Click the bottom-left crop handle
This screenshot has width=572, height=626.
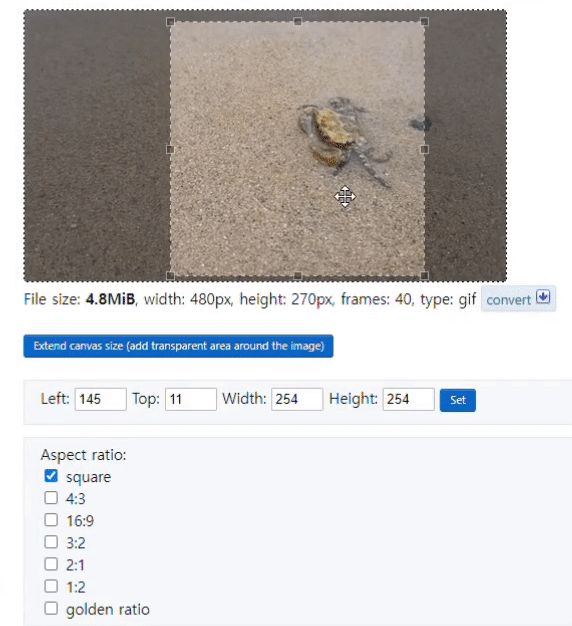tap(170, 275)
